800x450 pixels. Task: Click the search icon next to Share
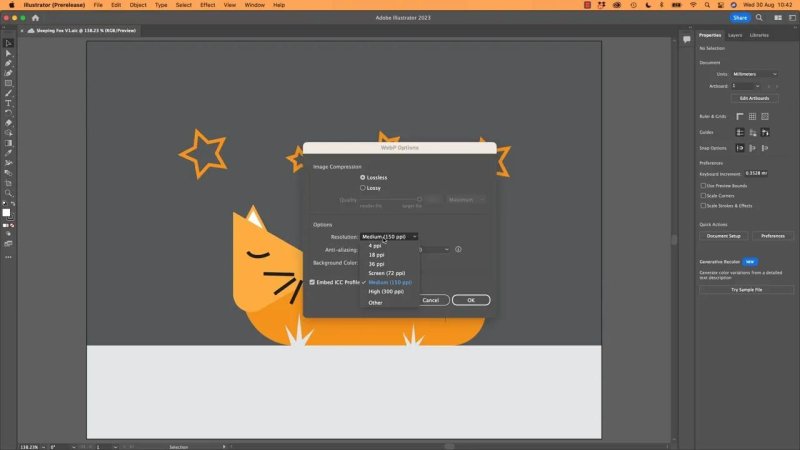pos(759,18)
